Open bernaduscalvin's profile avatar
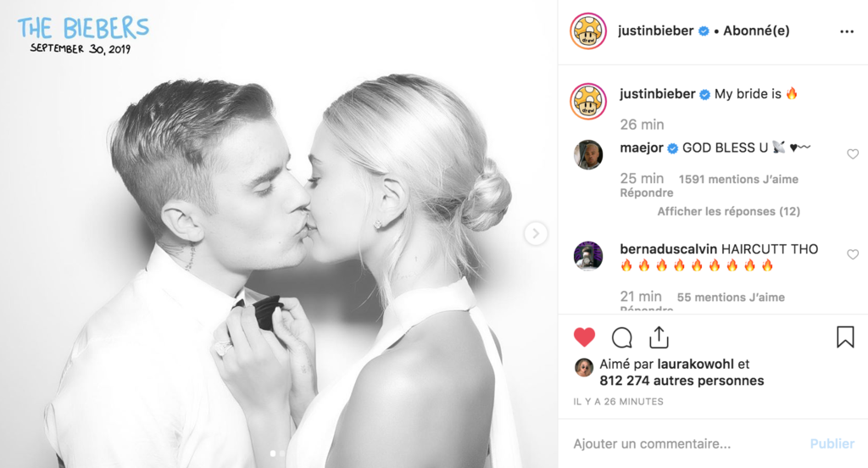Screen dimensions: 868x468 coord(588,255)
